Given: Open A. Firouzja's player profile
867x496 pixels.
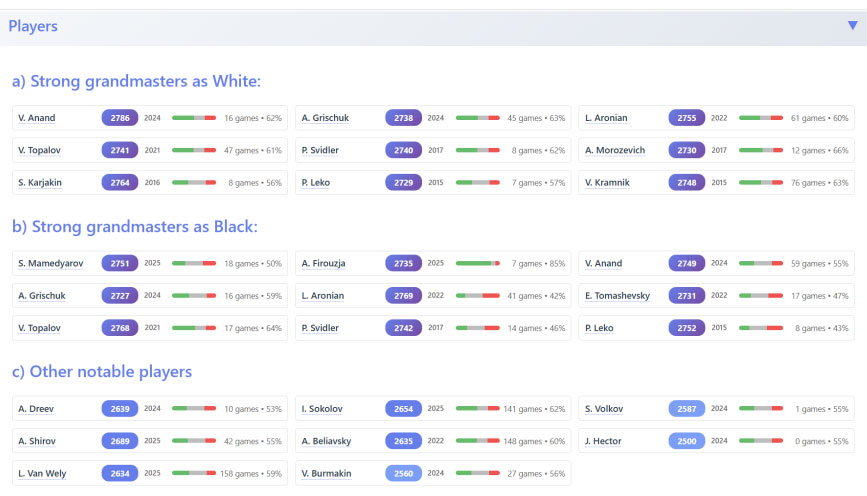Looking at the screenshot, I should 326,264.
